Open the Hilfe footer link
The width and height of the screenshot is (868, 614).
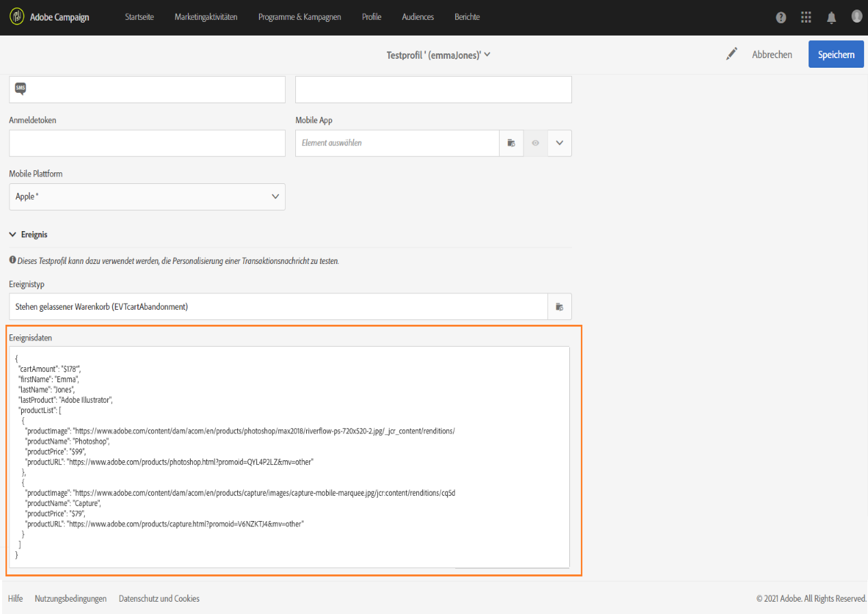tap(15, 598)
